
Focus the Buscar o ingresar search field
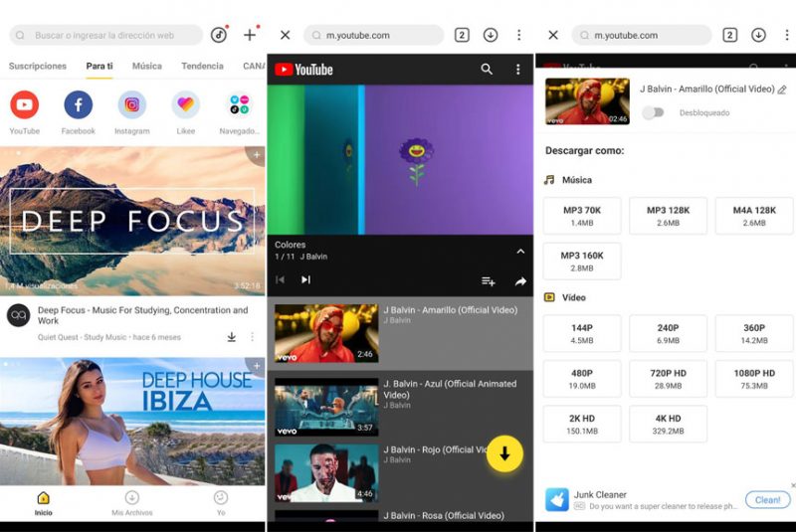tap(106, 35)
